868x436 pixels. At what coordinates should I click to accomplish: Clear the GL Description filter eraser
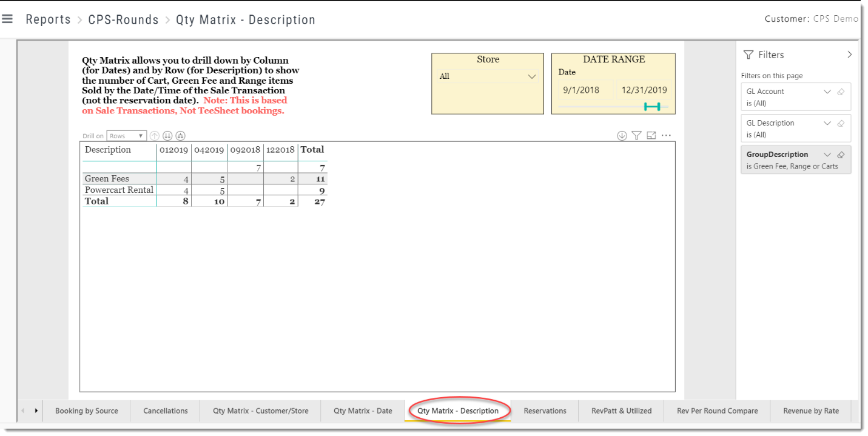841,123
